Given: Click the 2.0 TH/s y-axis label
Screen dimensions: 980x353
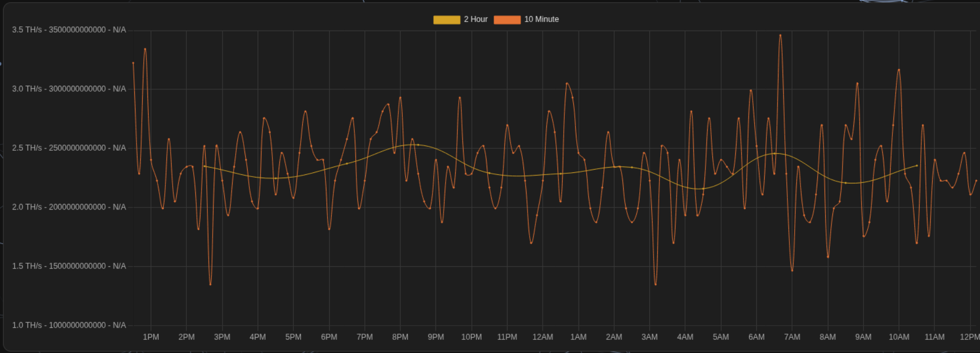Looking at the screenshot, I should pos(69,207).
